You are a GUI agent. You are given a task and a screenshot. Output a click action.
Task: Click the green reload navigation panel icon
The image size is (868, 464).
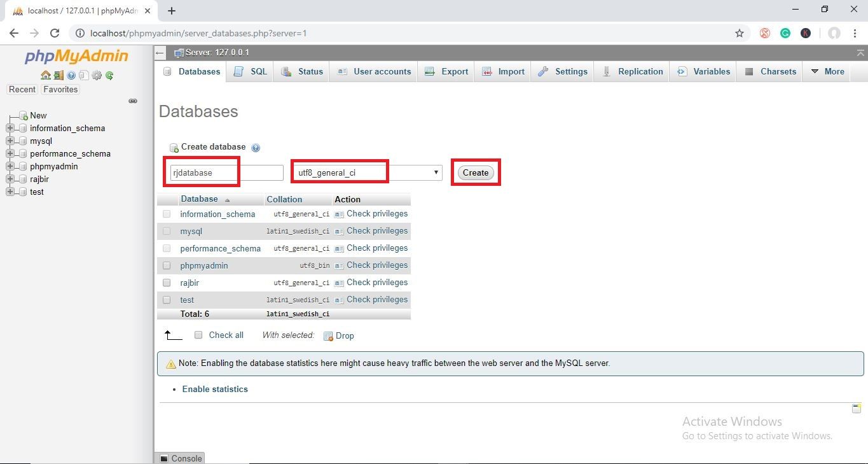[109, 75]
